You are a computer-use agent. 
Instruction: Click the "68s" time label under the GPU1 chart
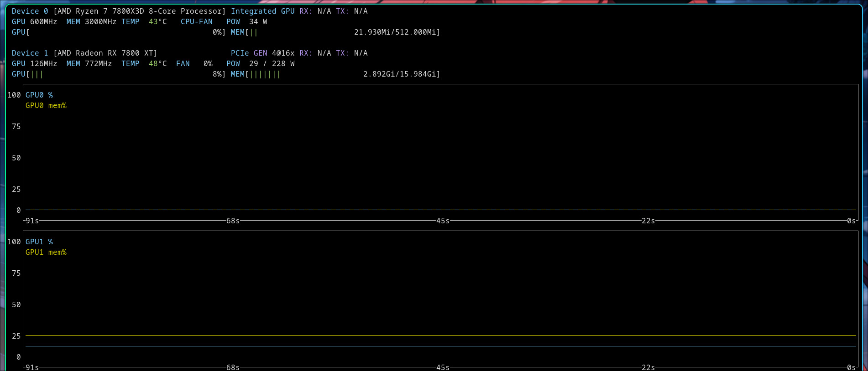coord(233,367)
